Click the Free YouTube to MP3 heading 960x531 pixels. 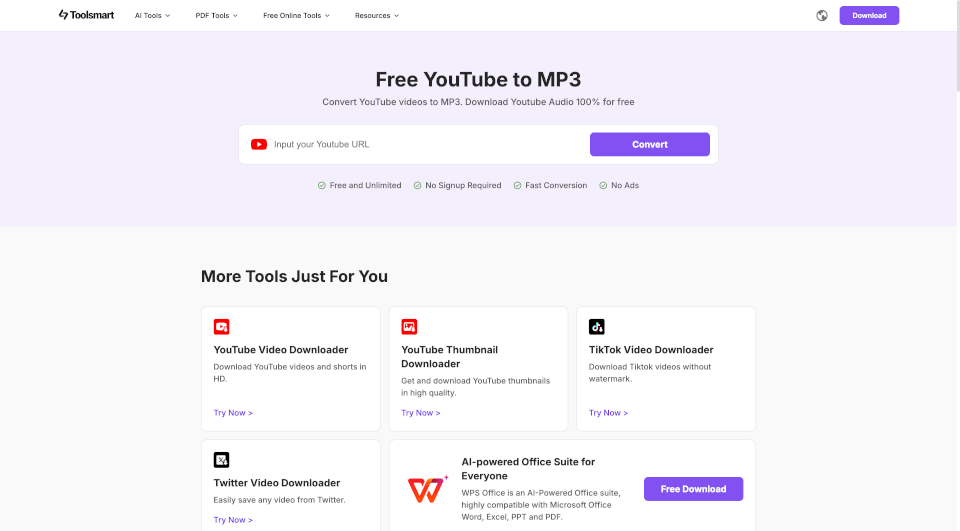478,80
